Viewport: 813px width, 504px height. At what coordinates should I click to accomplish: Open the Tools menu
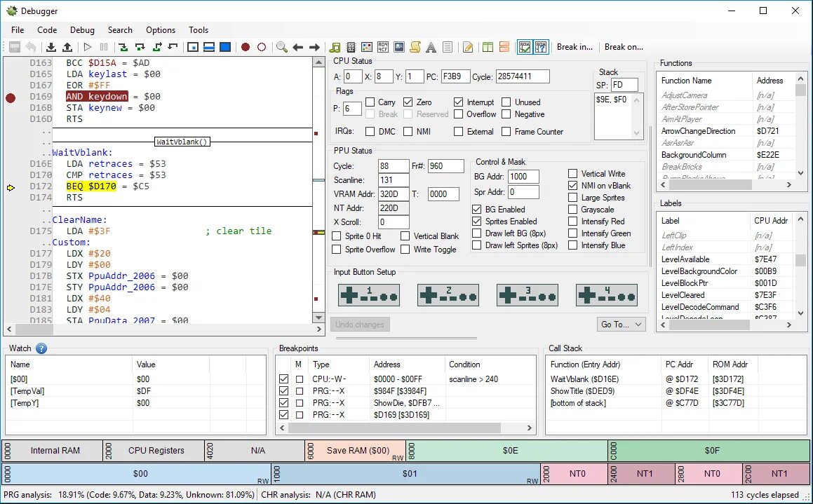(199, 30)
